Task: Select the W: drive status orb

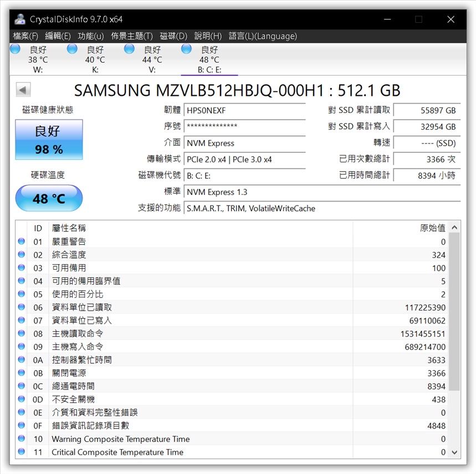Action: click(15, 49)
